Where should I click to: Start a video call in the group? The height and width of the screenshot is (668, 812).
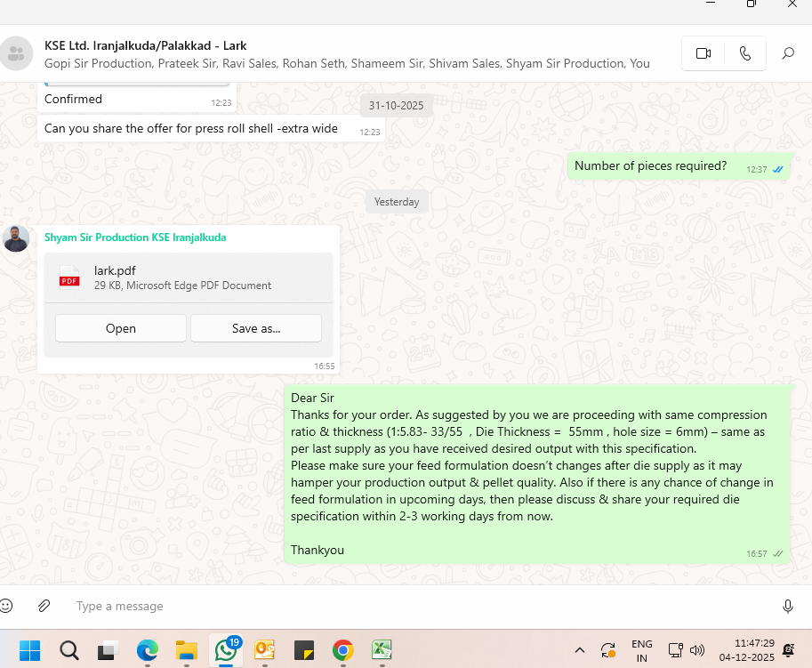(703, 53)
